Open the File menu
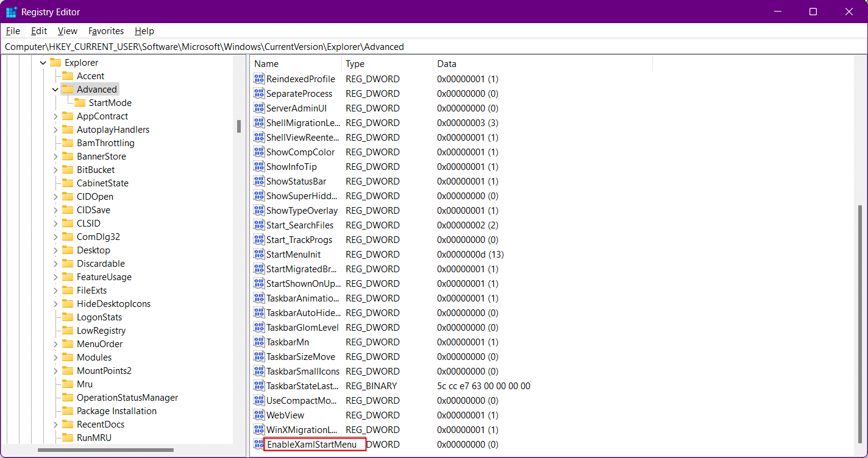Viewport: 868px width, 458px height. point(13,31)
